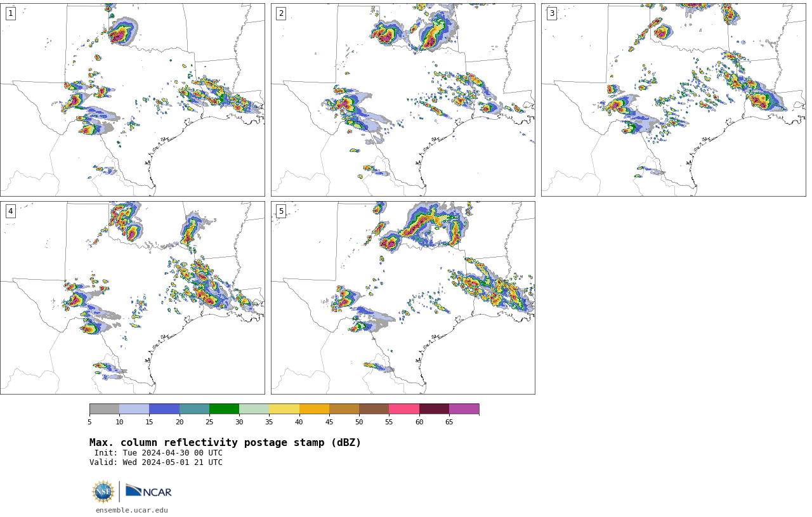The width and height of the screenshot is (812, 517).
Task: Open ensemble member 1 reflectivity map
Action: pos(133,100)
